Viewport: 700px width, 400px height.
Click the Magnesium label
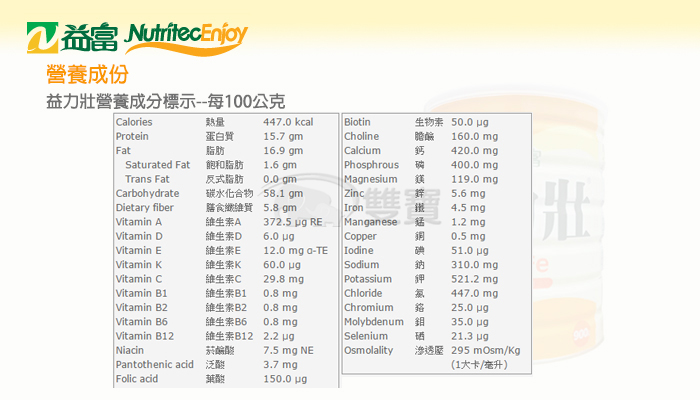(x=371, y=179)
